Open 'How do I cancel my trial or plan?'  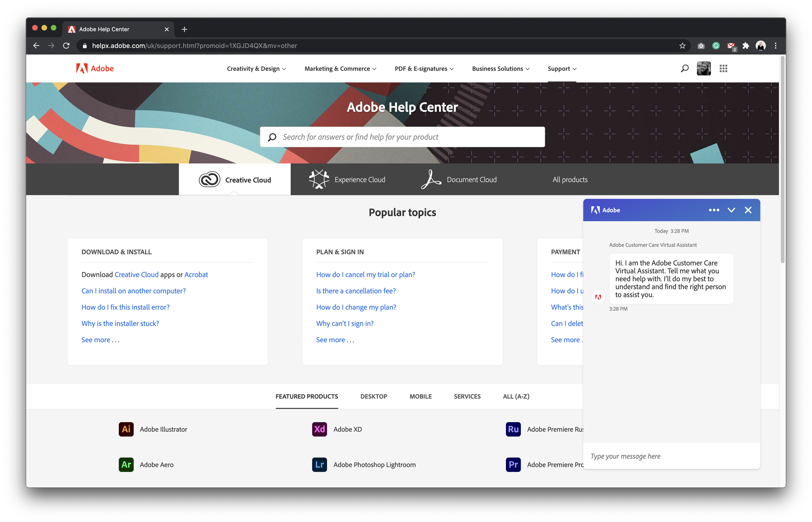365,275
